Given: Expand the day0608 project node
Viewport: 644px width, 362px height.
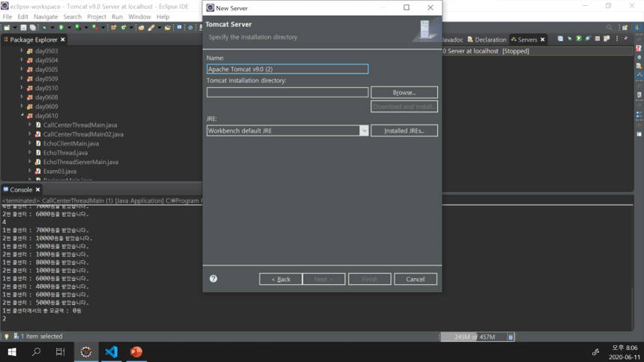Looking at the screenshot, I should coord(22,97).
